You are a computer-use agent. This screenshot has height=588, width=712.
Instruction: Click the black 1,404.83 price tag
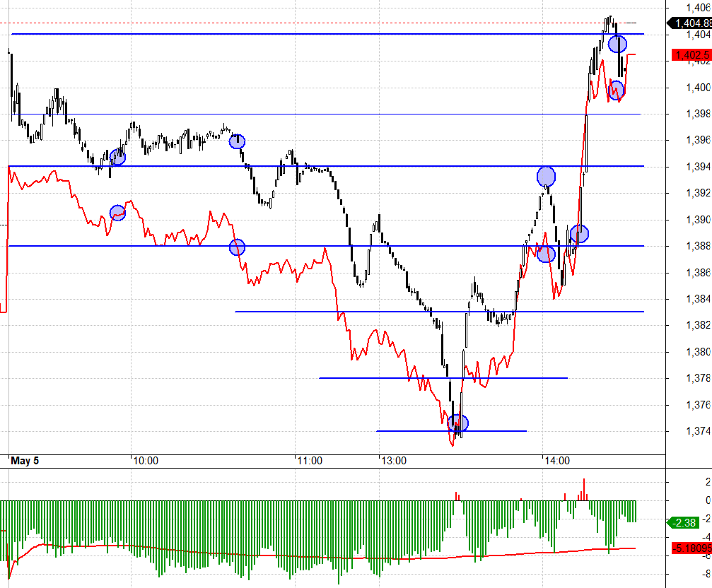coord(691,23)
